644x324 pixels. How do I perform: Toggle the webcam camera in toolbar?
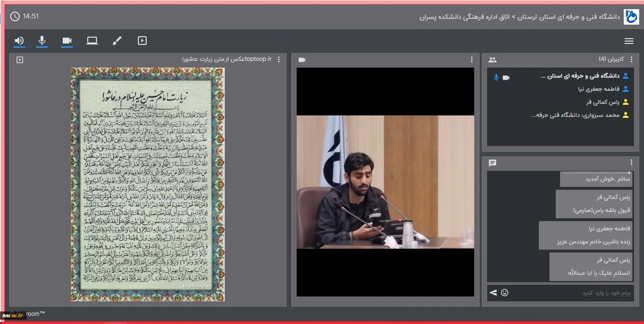click(67, 41)
